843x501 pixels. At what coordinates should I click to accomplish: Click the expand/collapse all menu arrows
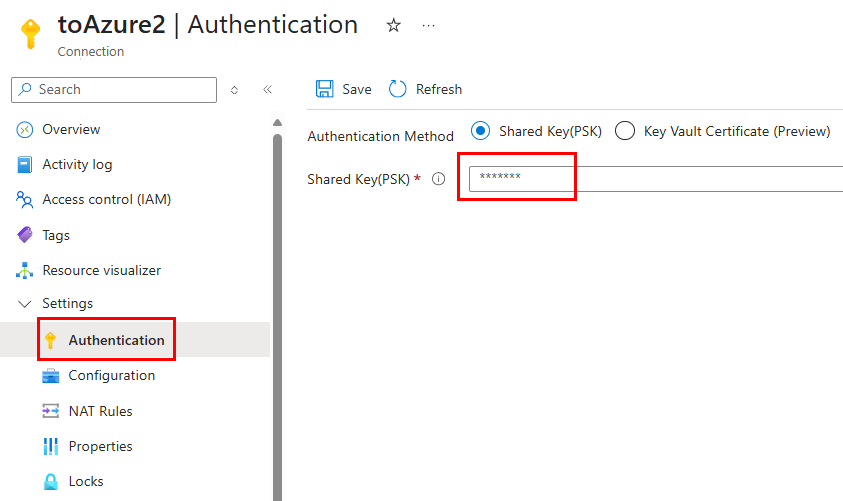[234, 90]
